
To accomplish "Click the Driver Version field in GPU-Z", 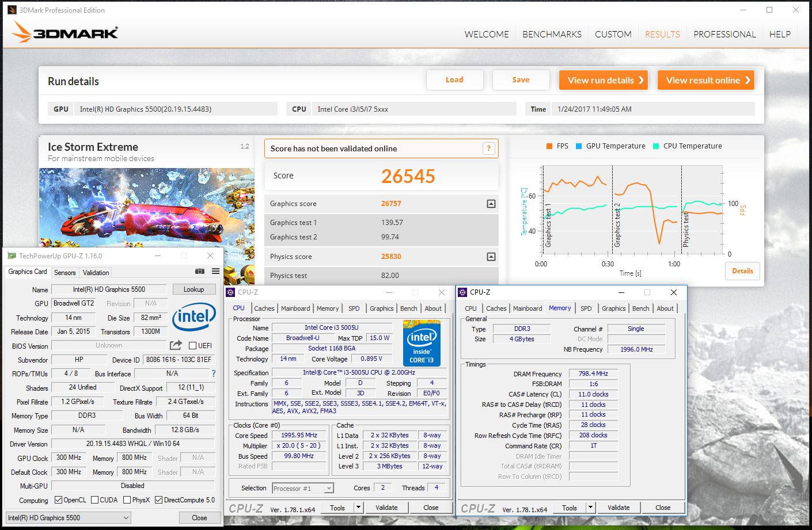I will click(133, 444).
